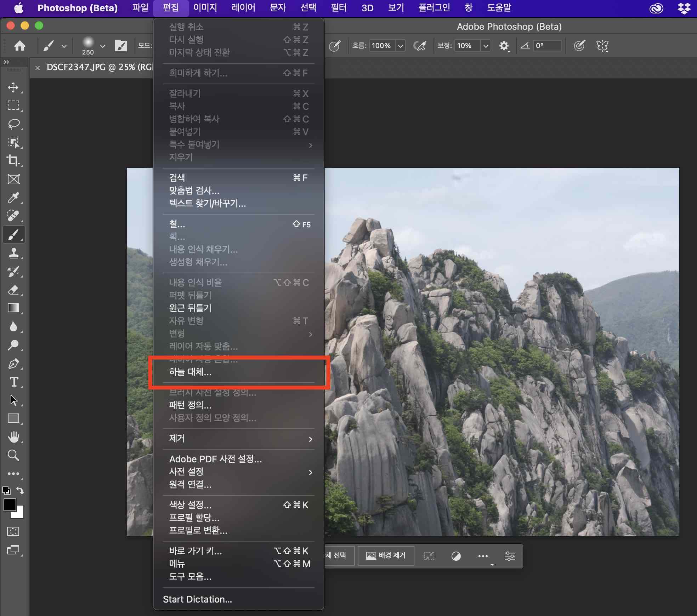Select the Eyedropper tool
Viewport: 697px width, 616px height.
tap(13, 198)
